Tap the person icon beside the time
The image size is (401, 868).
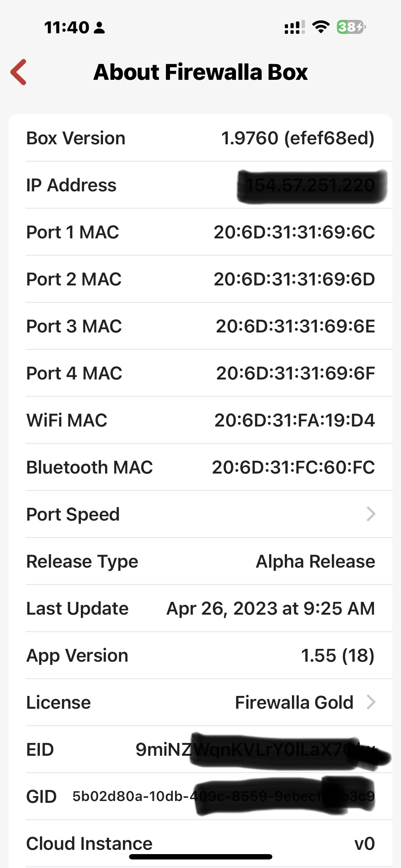tap(99, 28)
